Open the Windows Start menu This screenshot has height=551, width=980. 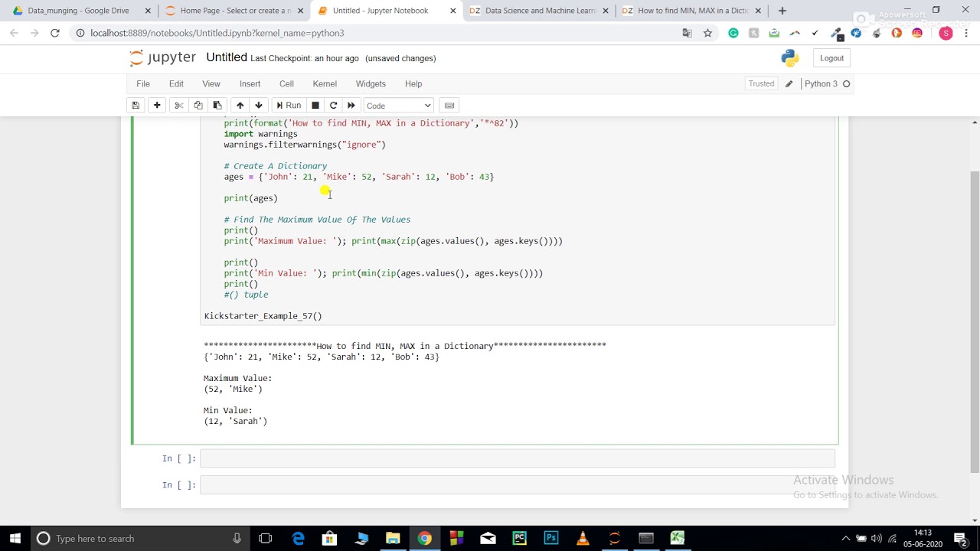(15, 538)
